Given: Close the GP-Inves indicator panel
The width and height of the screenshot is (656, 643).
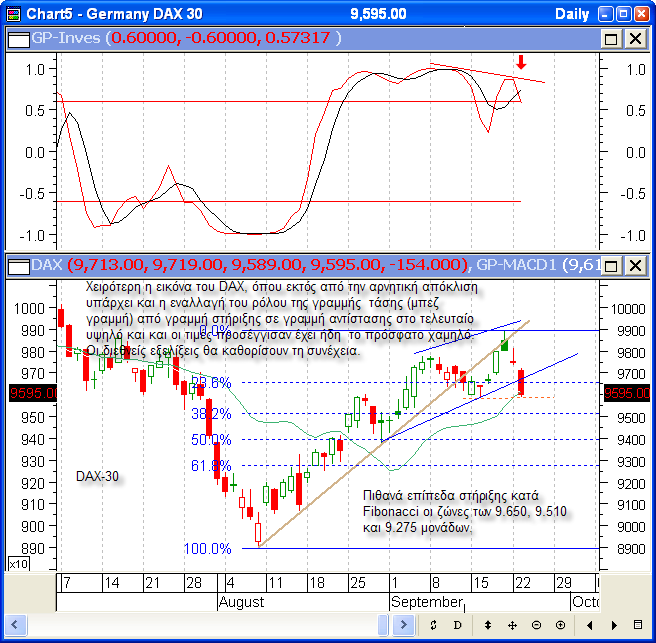Looking at the screenshot, I should 634,38.
